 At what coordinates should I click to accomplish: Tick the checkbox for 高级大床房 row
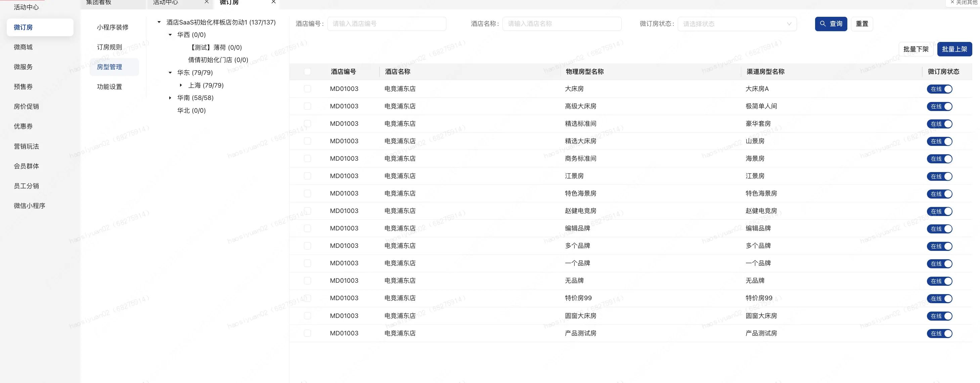tap(307, 106)
